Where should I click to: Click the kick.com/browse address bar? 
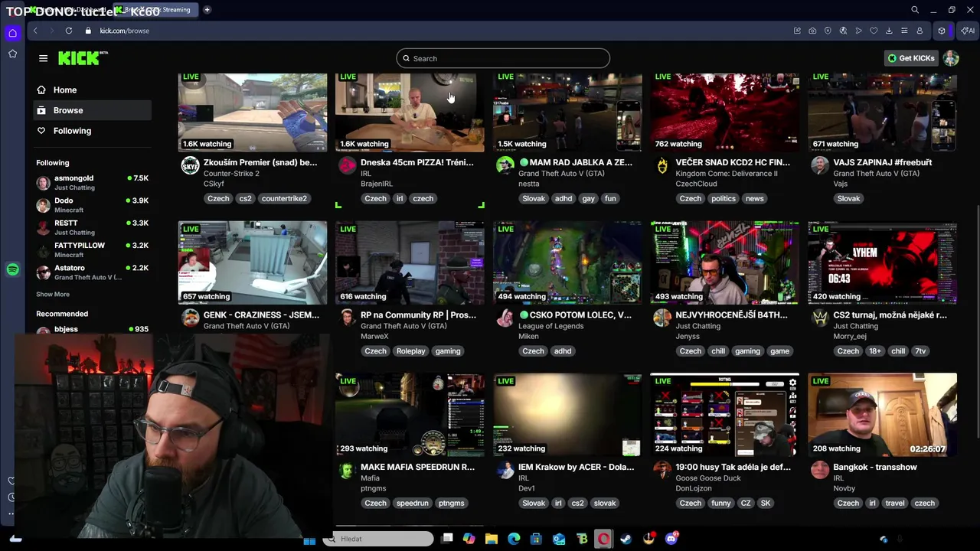124,31
